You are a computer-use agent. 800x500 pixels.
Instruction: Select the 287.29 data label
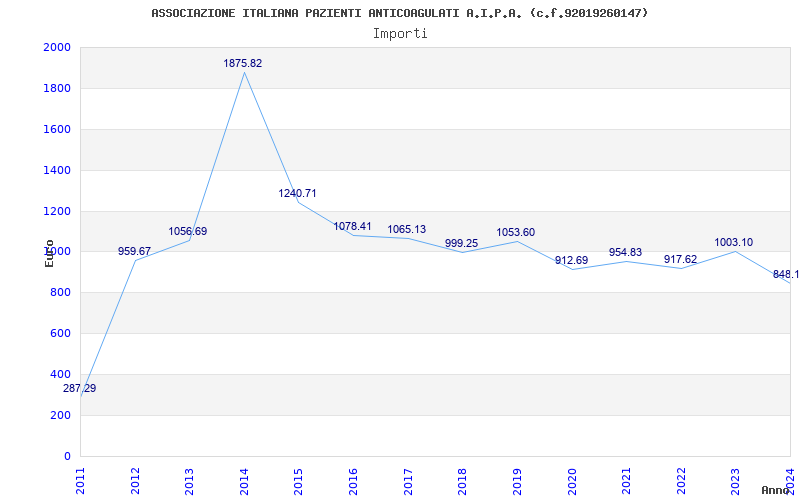click(x=80, y=388)
